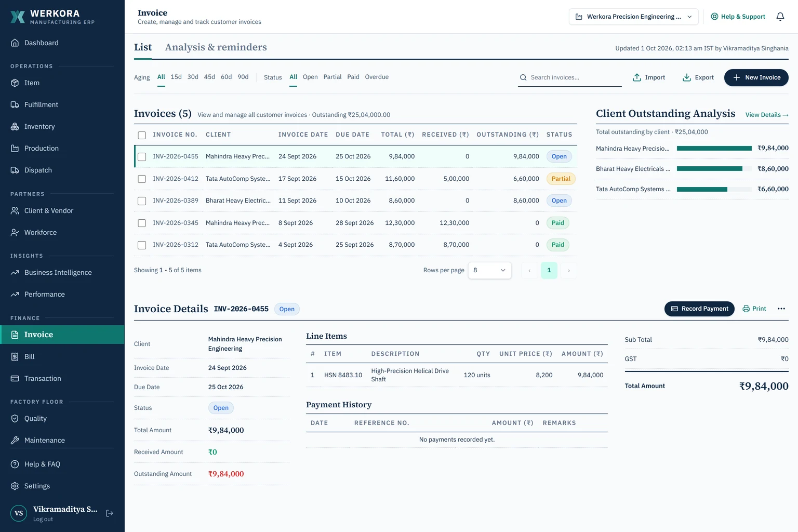Open the three-dots more options menu
Image resolution: width=798 pixels, height=532 pixels.
click(x=781, y=309)
